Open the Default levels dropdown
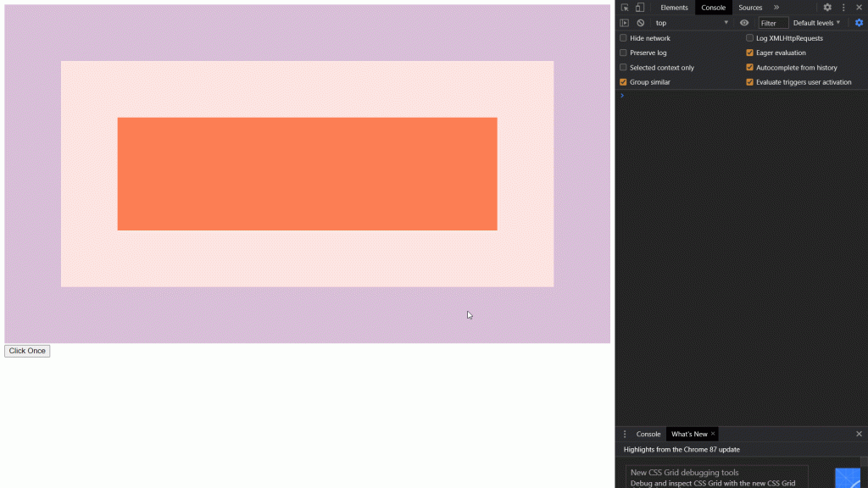This screenshot has width=868, height=488. click(815, 23)
